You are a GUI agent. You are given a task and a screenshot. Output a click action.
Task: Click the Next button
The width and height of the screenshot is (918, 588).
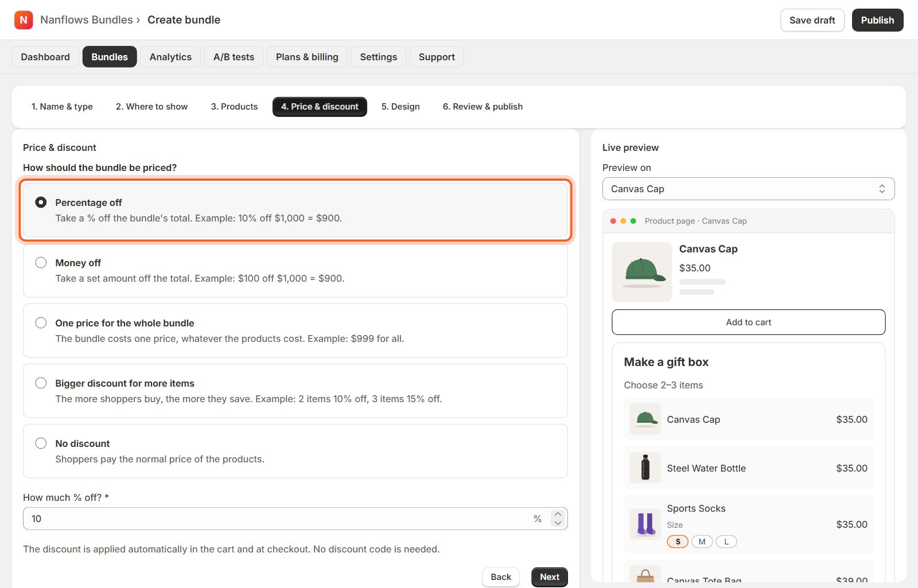pos(550,577)
